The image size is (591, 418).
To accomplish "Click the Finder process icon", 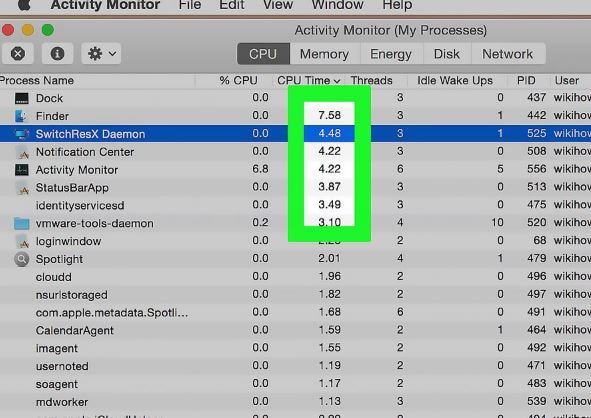I will pos(21,116).
